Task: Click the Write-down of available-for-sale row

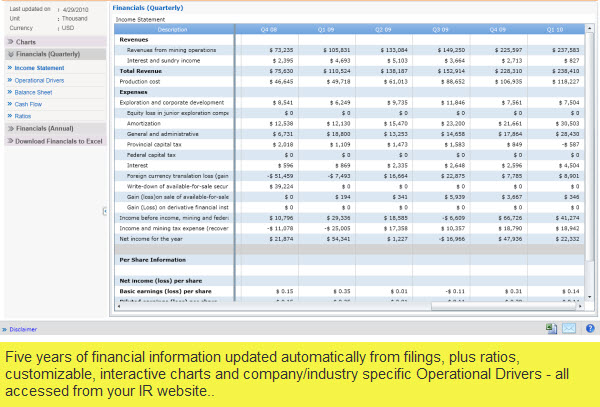Action: (x=177, y=186)
